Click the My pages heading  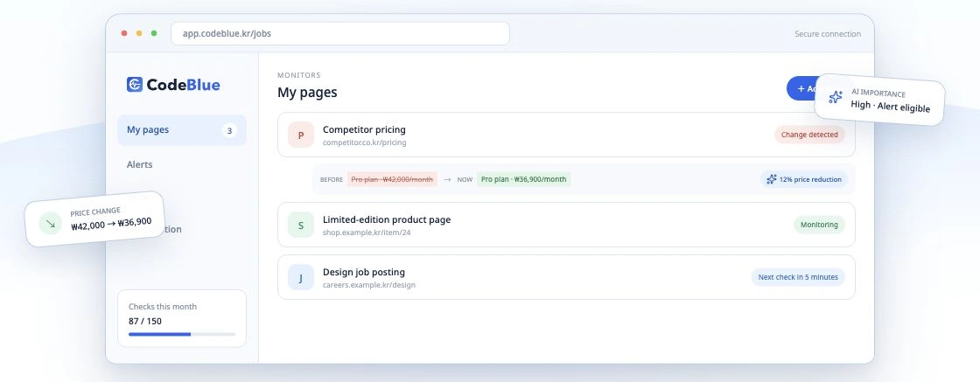(307, 93)
